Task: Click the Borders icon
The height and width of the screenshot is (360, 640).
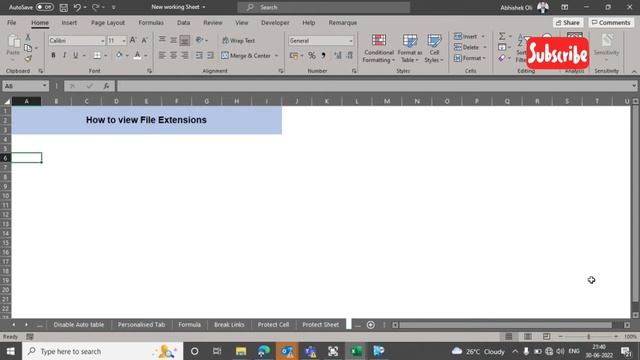Action: pyautogui.click(x=97, y=55)
